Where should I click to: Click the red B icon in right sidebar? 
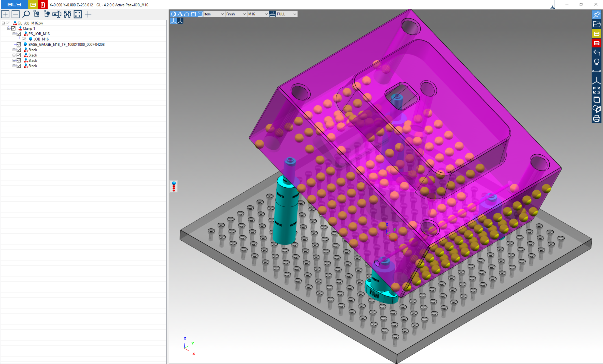(597, 43)
